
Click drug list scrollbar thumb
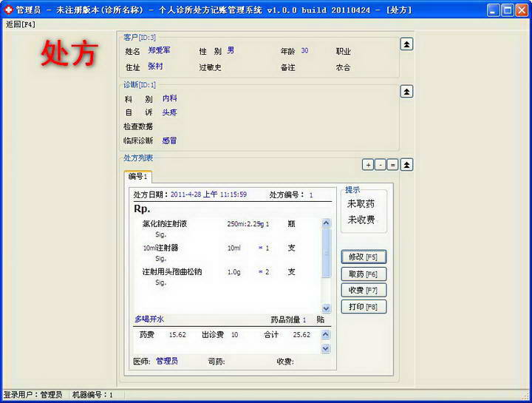(326, 253)
